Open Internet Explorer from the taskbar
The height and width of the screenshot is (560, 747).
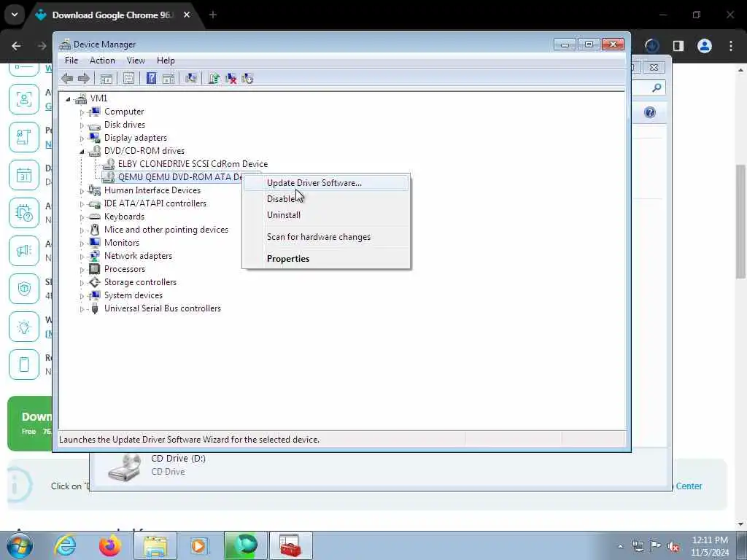[x=65, y=545]
